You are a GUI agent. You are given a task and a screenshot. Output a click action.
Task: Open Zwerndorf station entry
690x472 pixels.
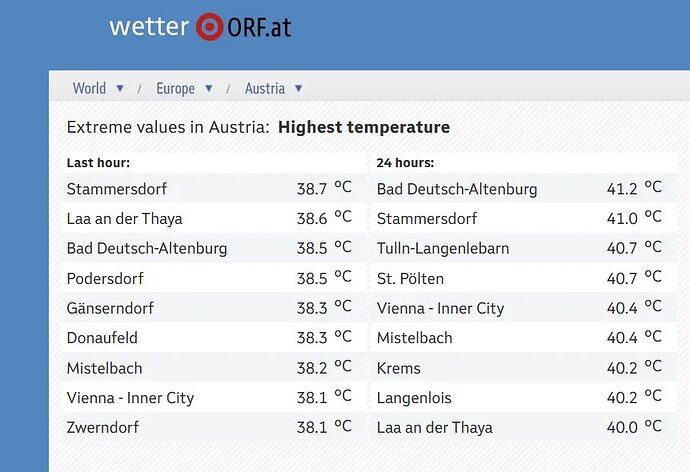click(213, 427)
